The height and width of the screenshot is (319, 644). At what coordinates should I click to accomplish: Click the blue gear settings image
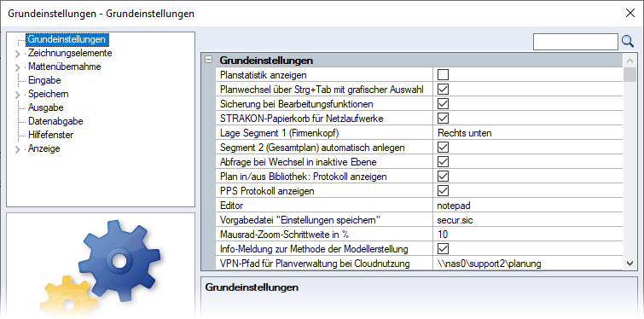tap(119, 261)
